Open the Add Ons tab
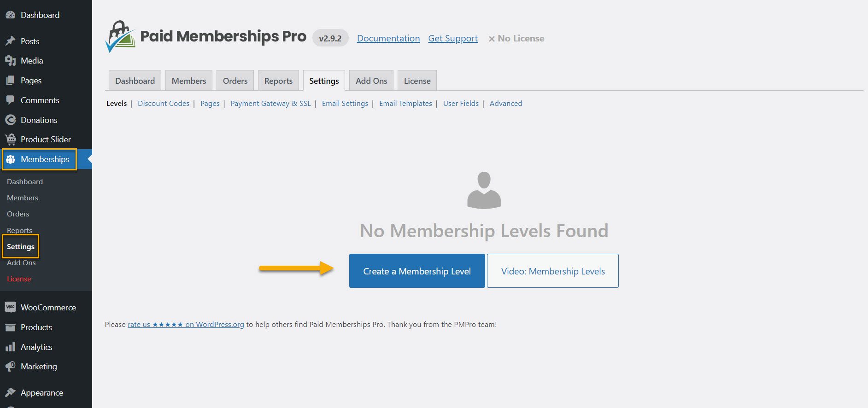The width and height of the screenshot is (868, 408). point(371,81)
